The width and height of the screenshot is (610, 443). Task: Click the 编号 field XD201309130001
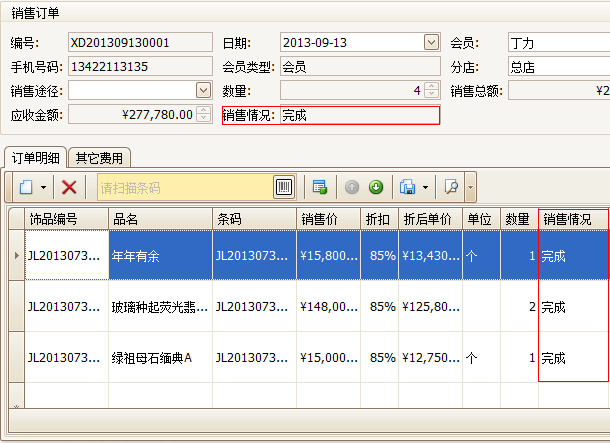coord(140,42)
